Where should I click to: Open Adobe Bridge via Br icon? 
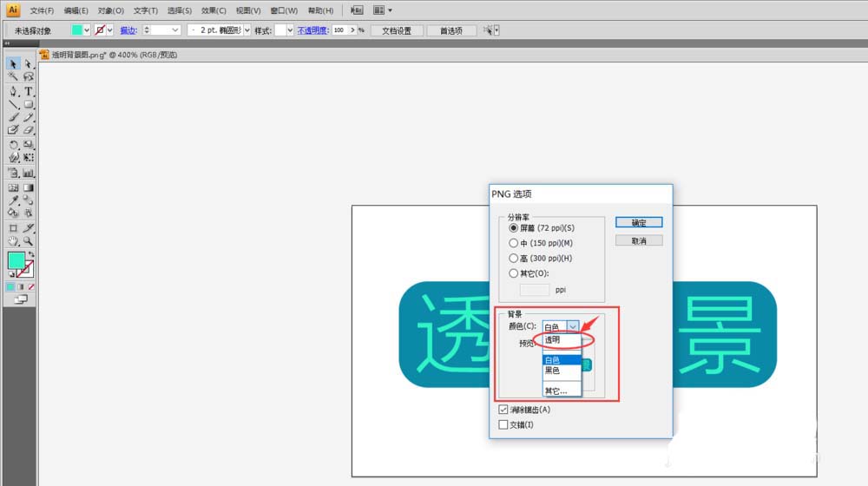pyautogui.click(x=357, y=10)
